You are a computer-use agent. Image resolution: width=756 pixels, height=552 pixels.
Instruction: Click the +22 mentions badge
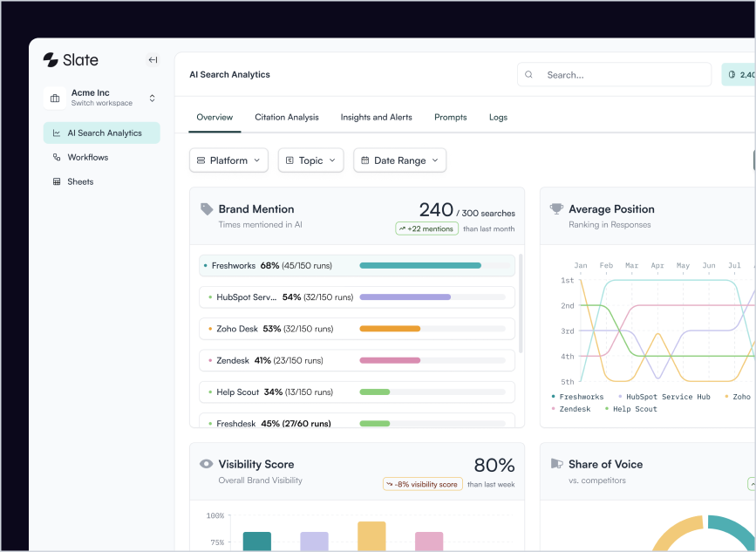click(426, 228)
